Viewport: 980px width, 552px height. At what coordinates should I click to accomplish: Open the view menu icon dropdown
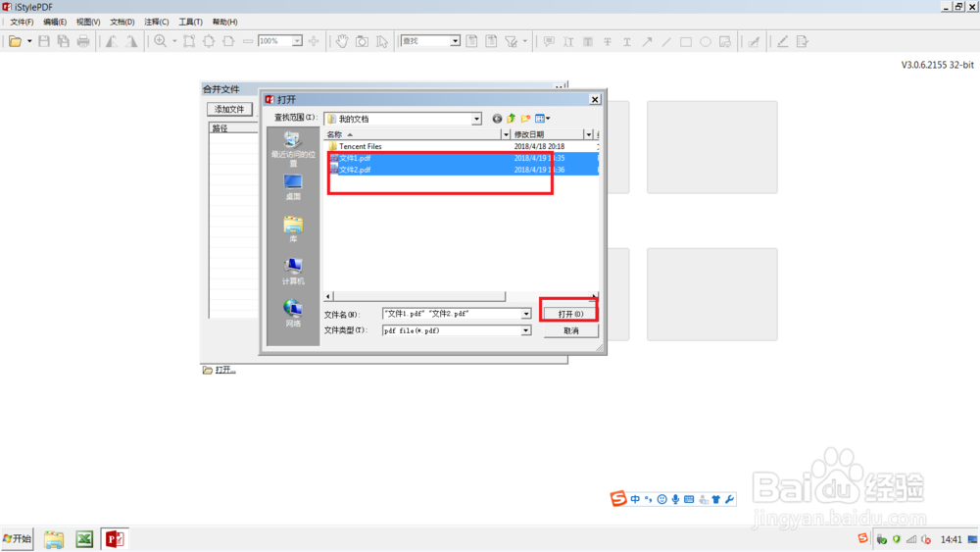(x=543, y=119)
